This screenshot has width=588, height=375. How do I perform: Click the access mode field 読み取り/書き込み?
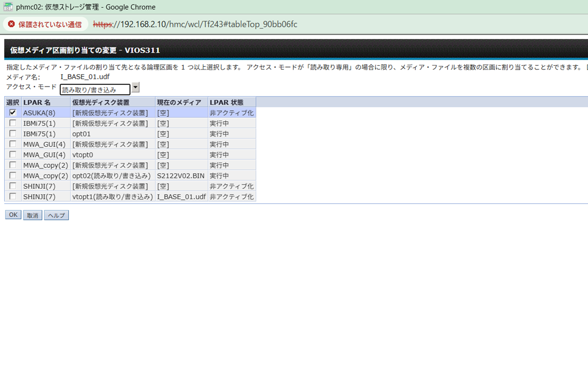pos(95,90)
